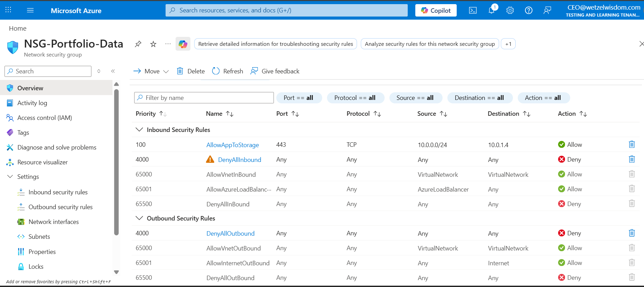This screenshot has height=287, width=644.
Task: Open portal settings gear
Action: click(510, 10)
